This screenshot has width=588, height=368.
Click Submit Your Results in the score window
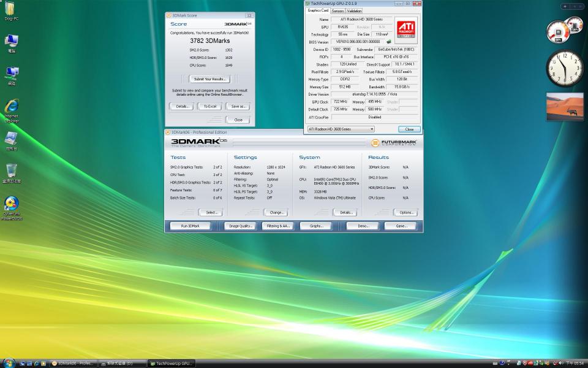[x=209, y=79]
